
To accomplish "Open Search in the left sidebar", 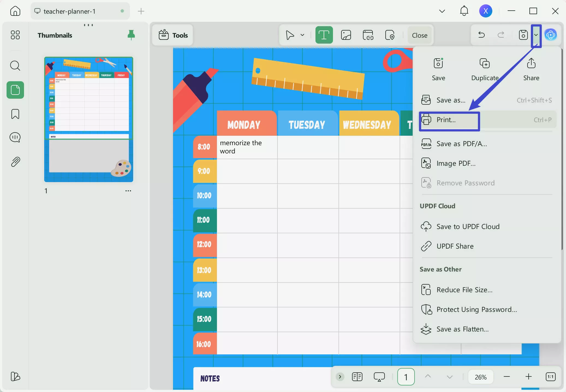I will 15,65.
